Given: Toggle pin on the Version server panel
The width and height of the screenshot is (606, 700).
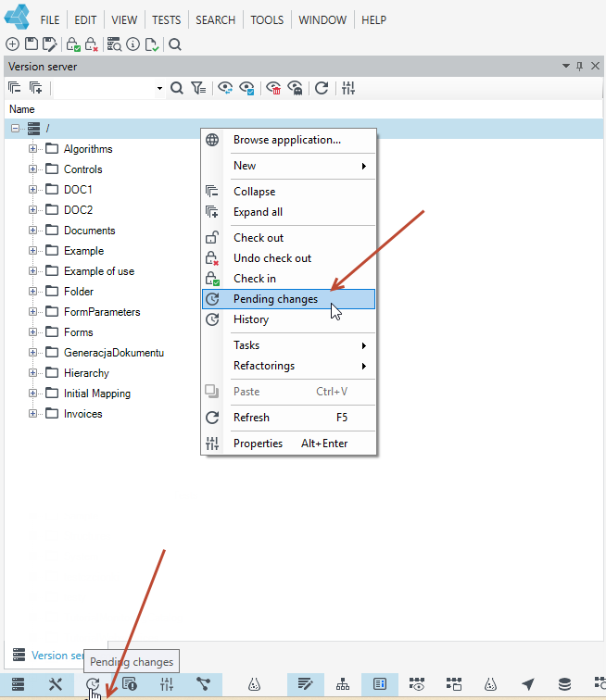Looking at the screenshot, I should (580, 66).
